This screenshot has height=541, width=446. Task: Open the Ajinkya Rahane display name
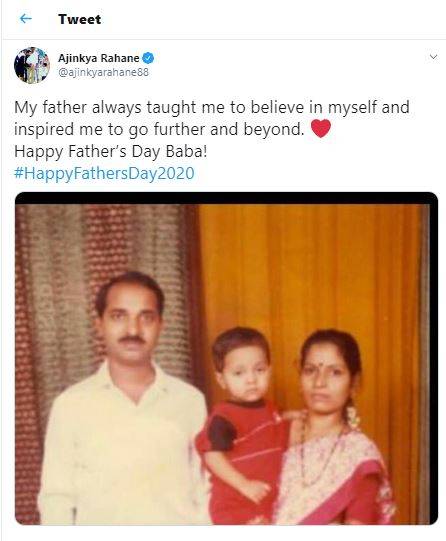[x=99, y=58]
